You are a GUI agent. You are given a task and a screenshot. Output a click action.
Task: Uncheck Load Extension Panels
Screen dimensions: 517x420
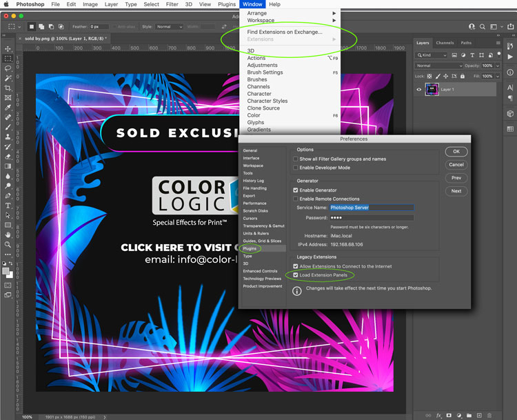pyautogui.click(x=296, y=275)
